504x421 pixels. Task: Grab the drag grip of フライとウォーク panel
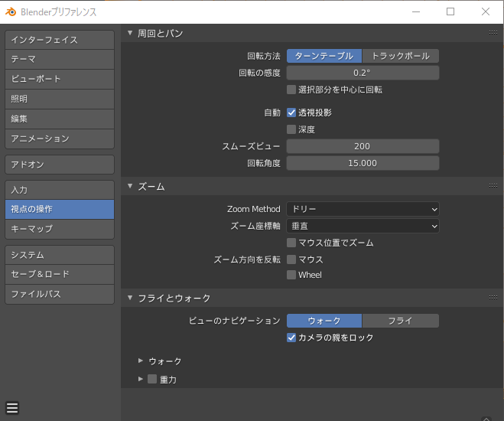(493, 298)
